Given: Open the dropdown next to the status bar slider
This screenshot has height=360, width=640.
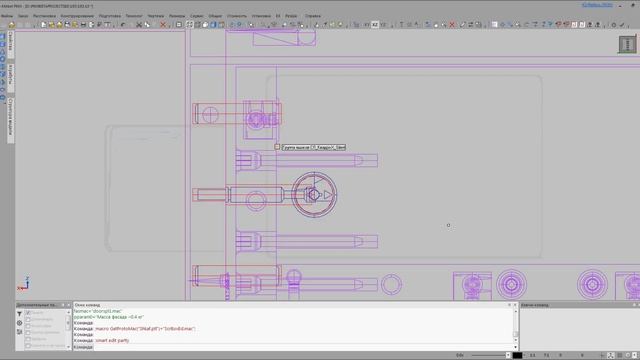Looking at the screenshot, I should (x=508, y=356).
